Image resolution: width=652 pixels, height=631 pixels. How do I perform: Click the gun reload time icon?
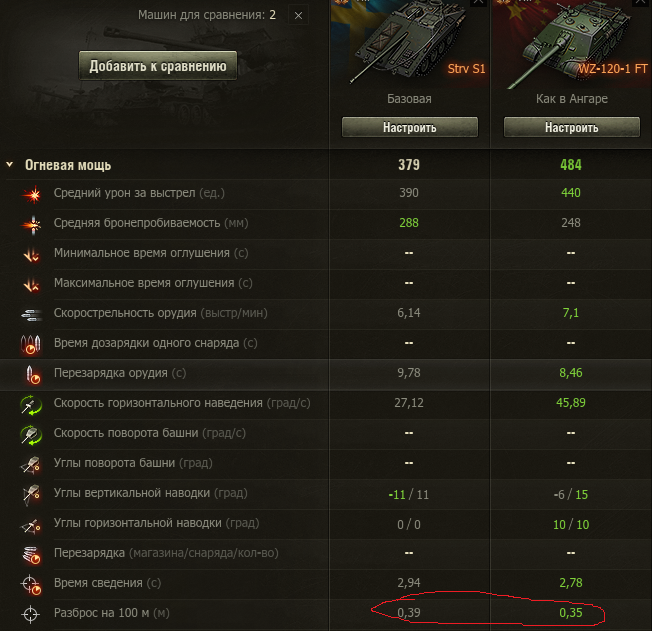[x=30, y=374]
